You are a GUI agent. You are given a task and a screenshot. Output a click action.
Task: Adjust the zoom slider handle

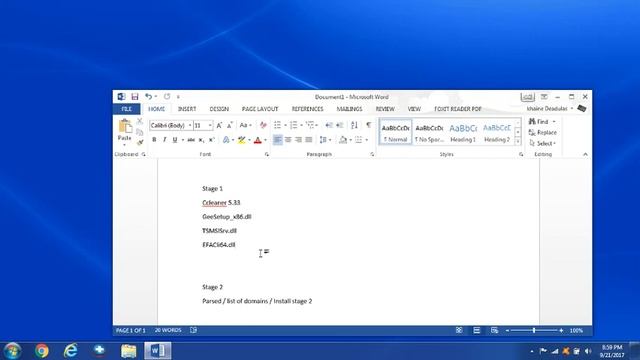coord(534,330)
